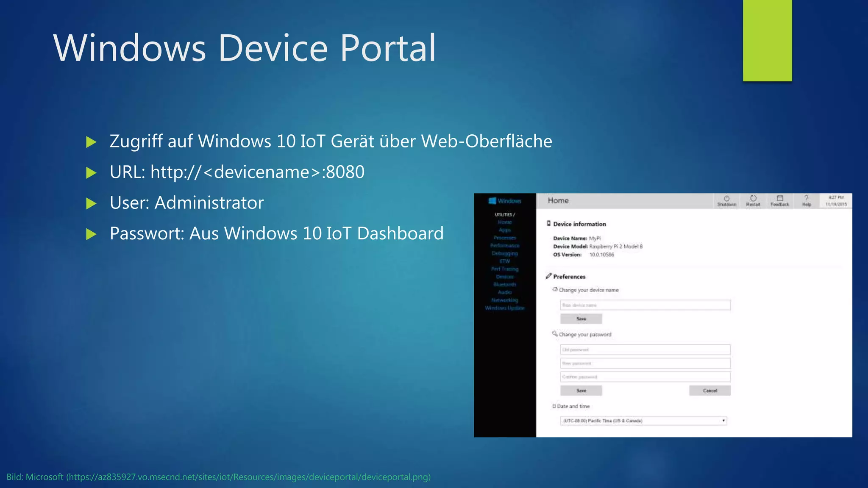Screen dimensions: 868x488
Task: Click the Preferences pencil icon
Action: click(549, 276)
